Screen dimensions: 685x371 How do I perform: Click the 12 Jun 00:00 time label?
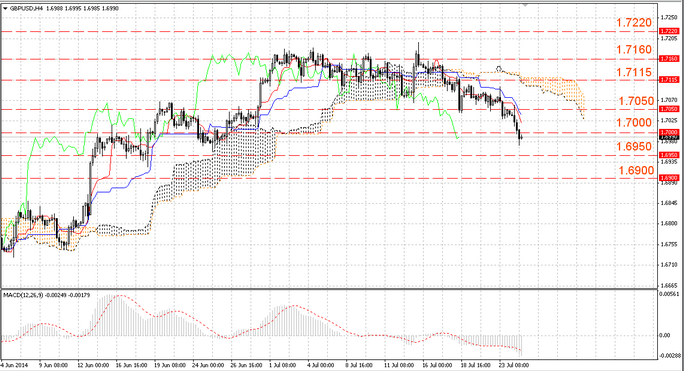(x=92, y=365)
